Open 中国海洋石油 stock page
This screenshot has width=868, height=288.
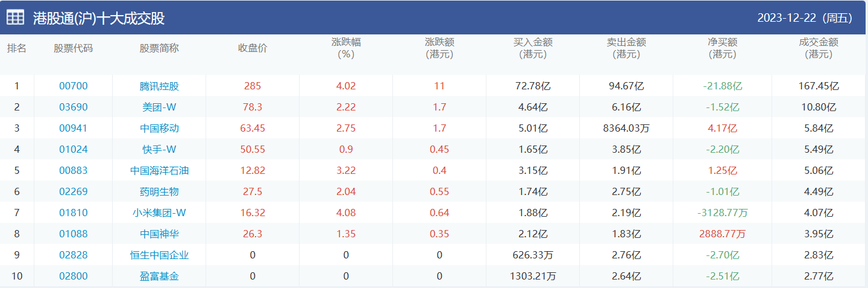pyautogui.click(x=159, y=170)
